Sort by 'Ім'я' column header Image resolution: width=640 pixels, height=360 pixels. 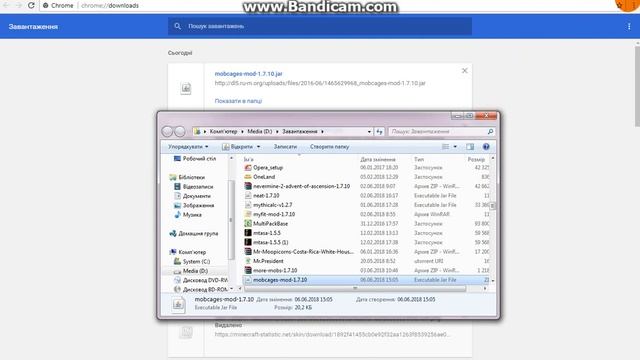point(249,159)
